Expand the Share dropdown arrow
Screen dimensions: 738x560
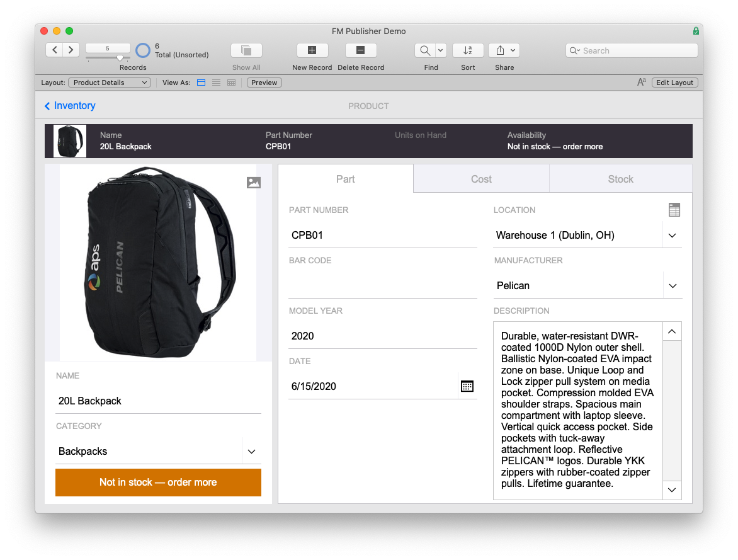click(513, 50)
